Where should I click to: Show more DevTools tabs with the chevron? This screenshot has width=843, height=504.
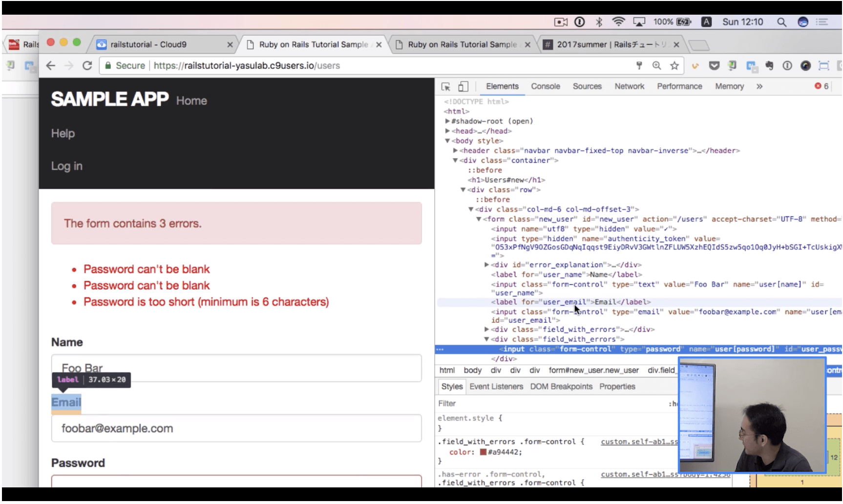(x=759, y=86)
